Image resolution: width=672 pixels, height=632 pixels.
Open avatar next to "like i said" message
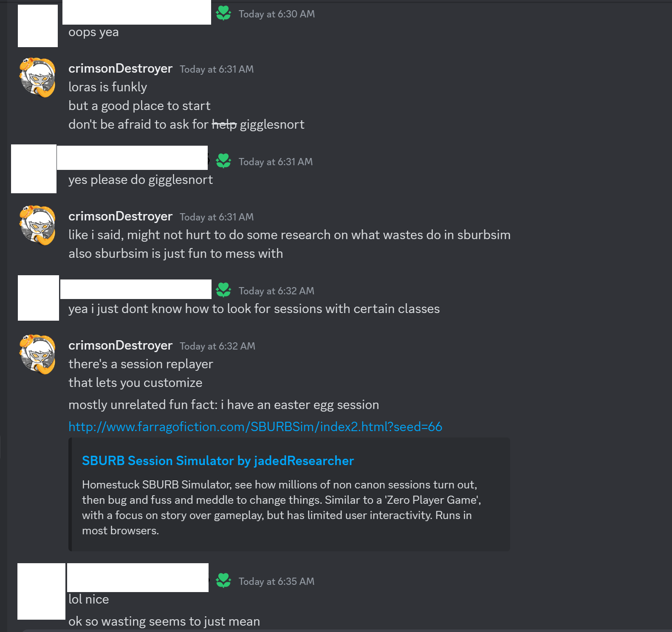[37, 225]
